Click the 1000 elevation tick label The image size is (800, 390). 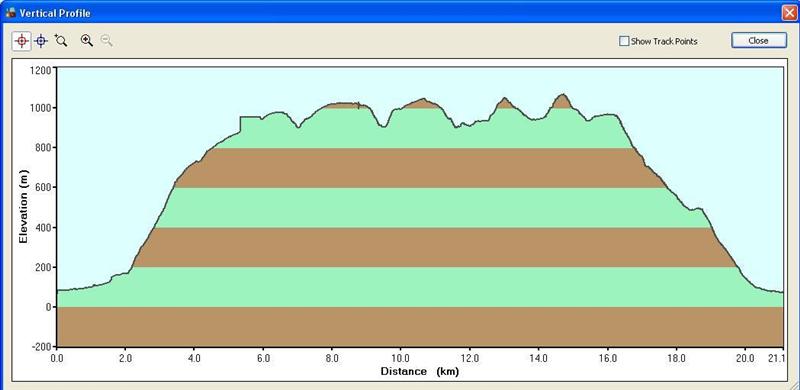[40, 108]
